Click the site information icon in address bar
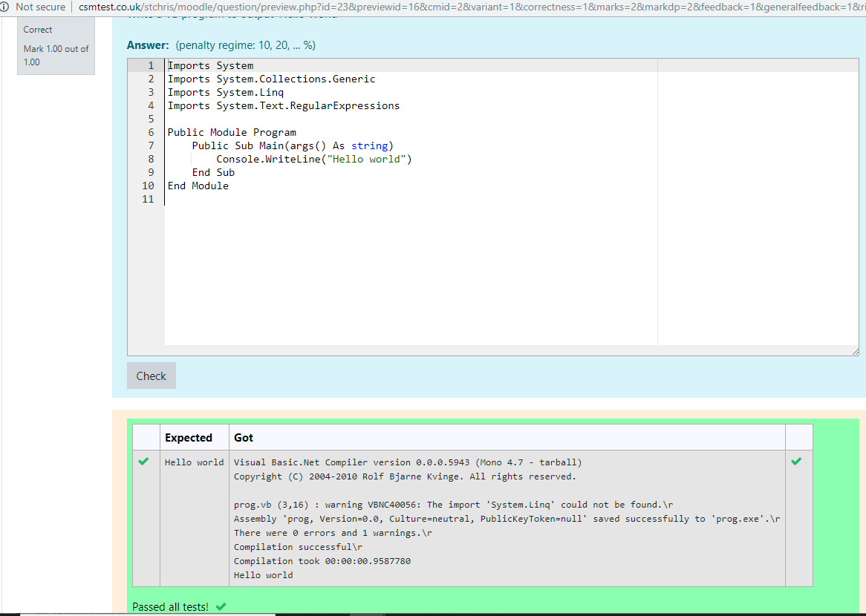The width and height of the screenshot is (866, 616). (4, 7)
